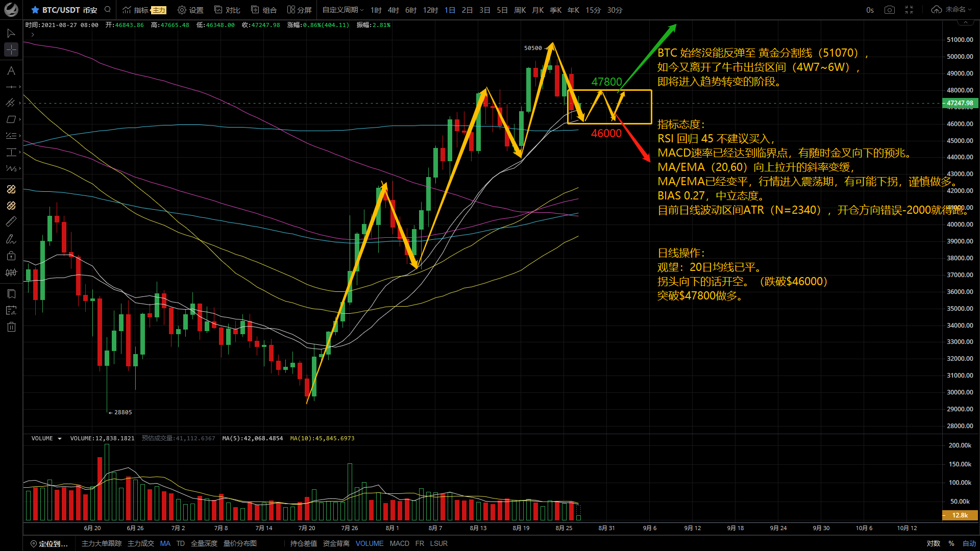This screenshot has width=980, height=551.
Task: Click the trash delete drawings icon
Action: tap(11, 327)
